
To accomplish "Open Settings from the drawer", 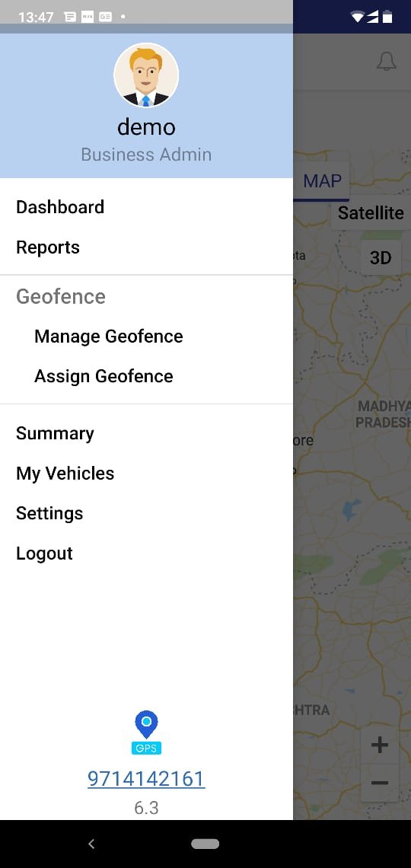I will tap(49, 513).
